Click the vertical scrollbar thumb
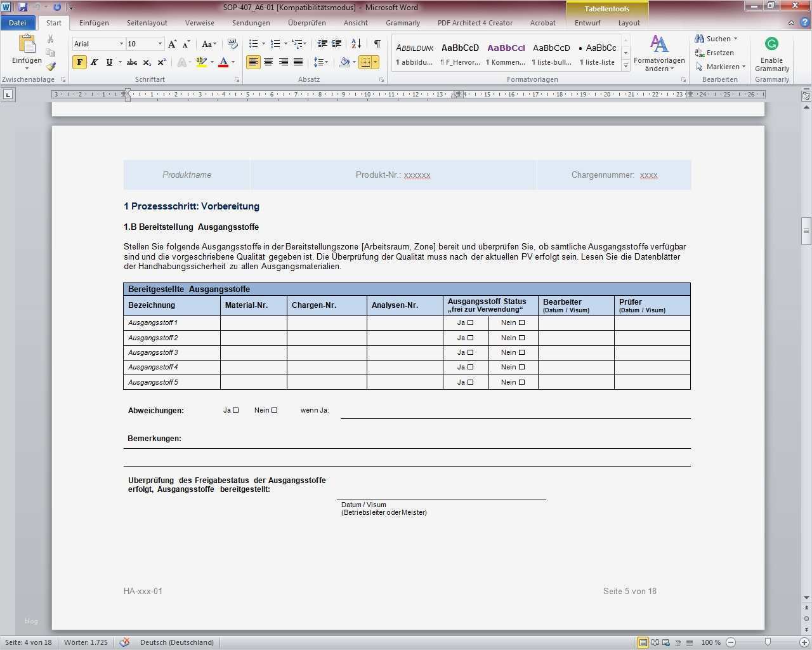The image size is (812, 650). [806, 230]
